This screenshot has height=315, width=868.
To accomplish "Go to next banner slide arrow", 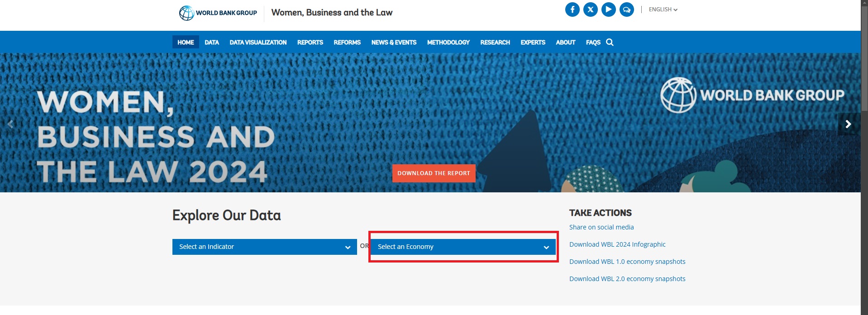I will pyautogui.click(x=849, y=124).
